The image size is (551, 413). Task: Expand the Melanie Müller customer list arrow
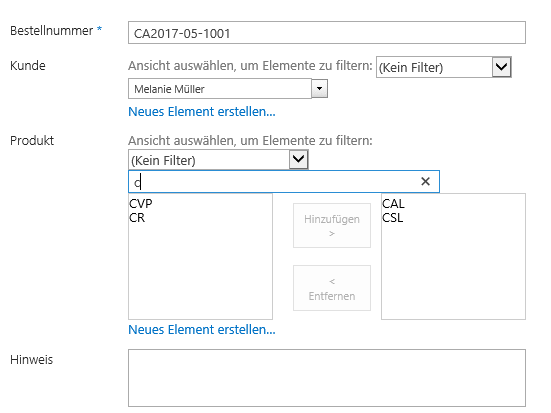(319, 88)
